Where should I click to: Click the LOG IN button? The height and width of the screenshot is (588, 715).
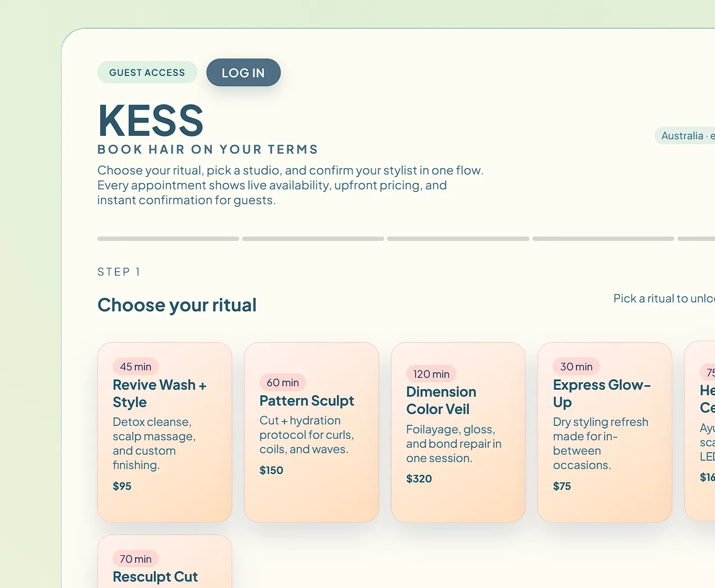coord(243,72)
